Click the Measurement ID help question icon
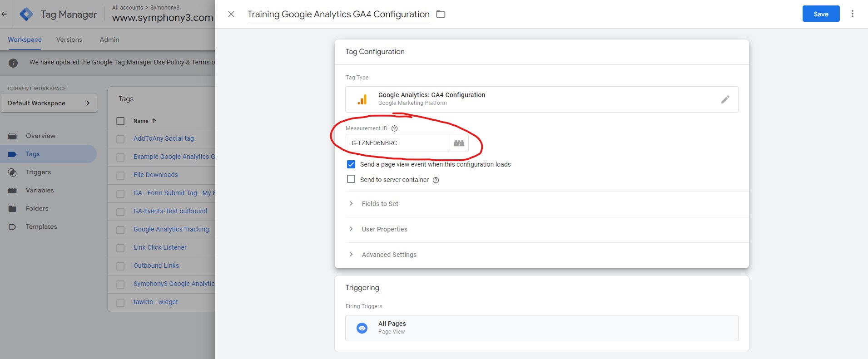Viewport: 868px width, 359px height. point(395,128)
